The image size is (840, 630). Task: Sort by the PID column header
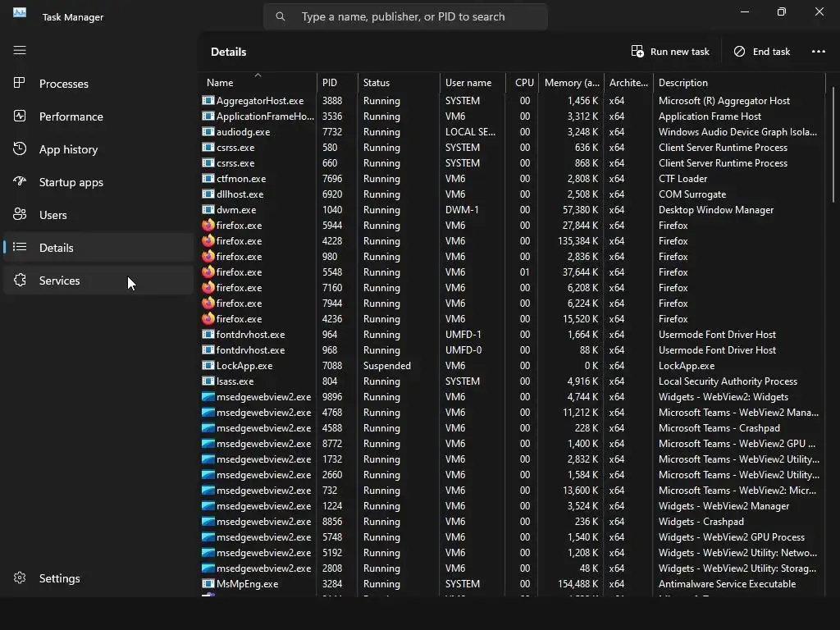click(x=337, y=83)
